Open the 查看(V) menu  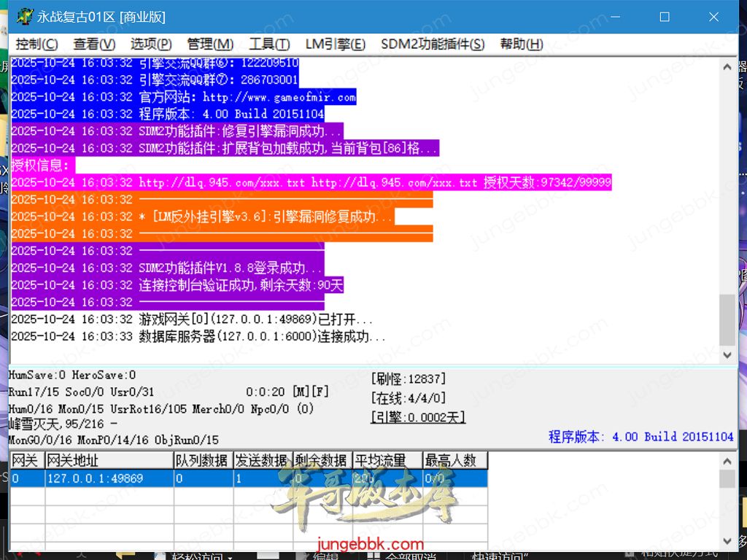94,44
